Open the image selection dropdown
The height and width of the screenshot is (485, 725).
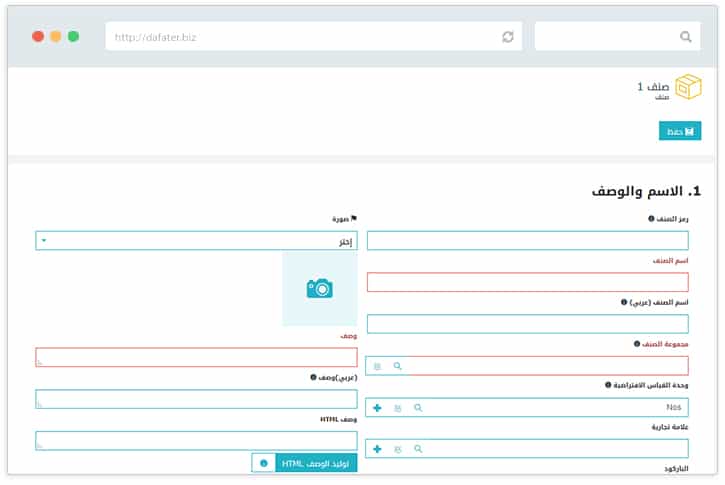pos(196,241)
